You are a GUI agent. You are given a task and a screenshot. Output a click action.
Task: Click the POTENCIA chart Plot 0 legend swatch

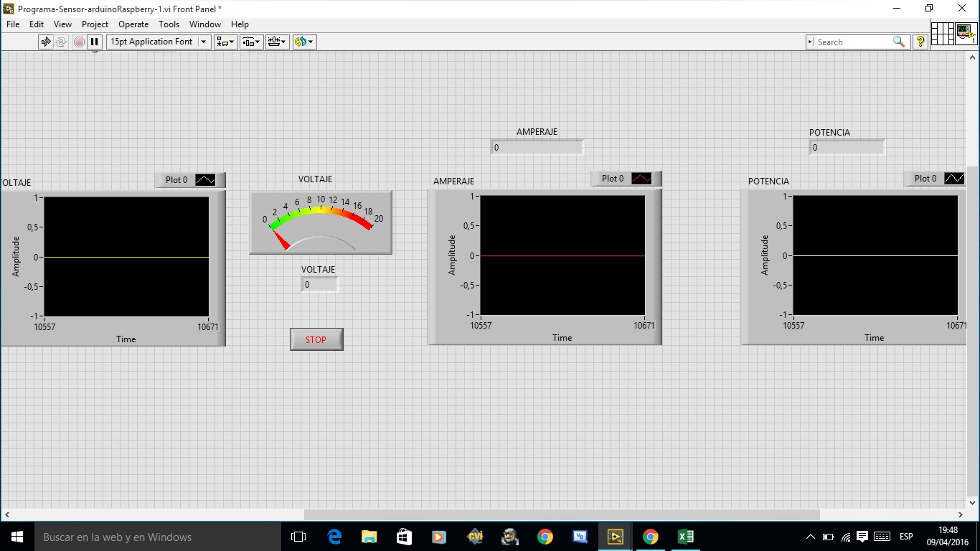click(x=954, y=179)
